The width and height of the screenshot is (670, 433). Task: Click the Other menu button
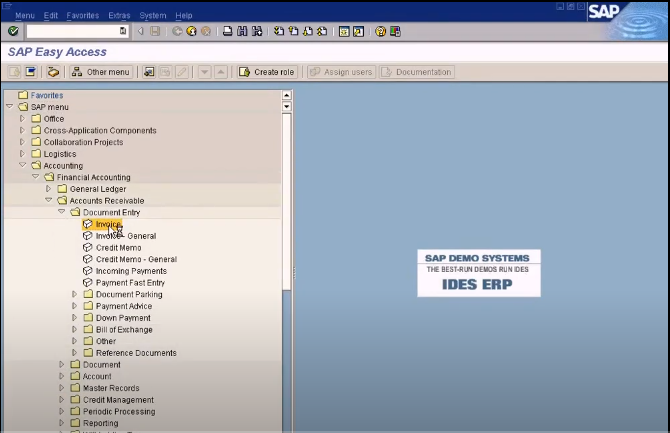pyautogui.click(x=101, y=72)
